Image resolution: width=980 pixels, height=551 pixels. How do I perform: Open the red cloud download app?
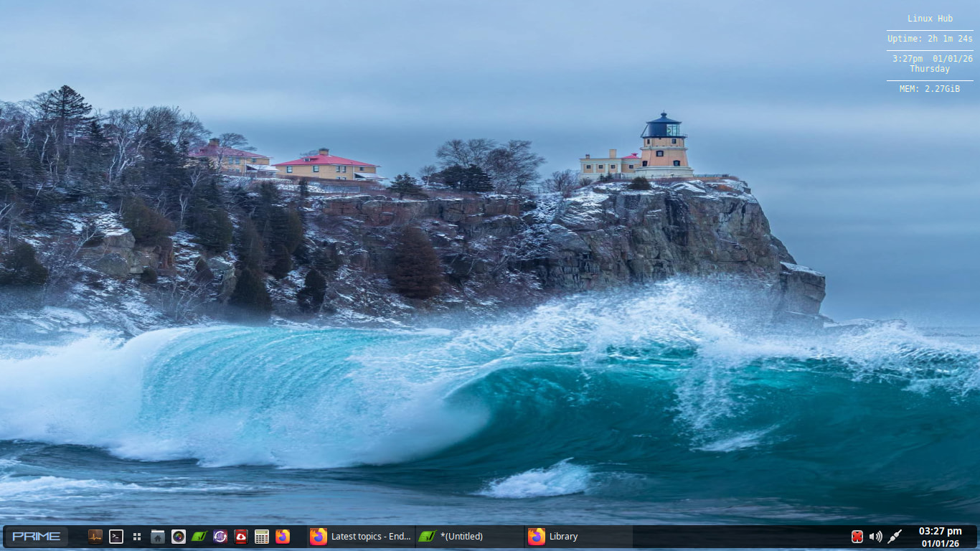coord(241,536)
